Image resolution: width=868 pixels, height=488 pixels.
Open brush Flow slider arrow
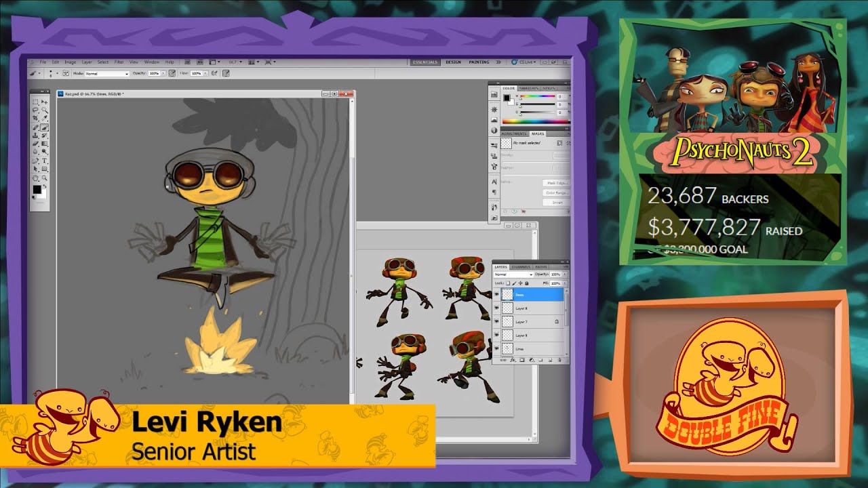[x=205, y=73]
